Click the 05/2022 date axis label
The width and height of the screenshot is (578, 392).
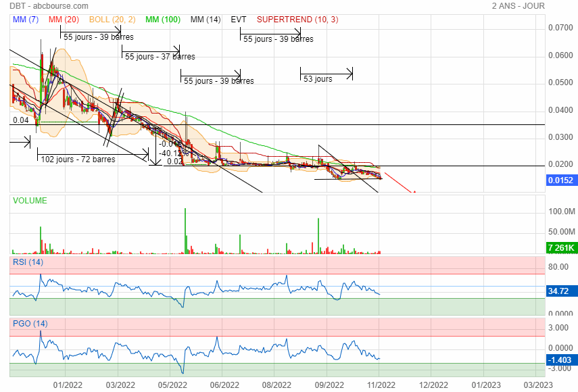[172, 385]
